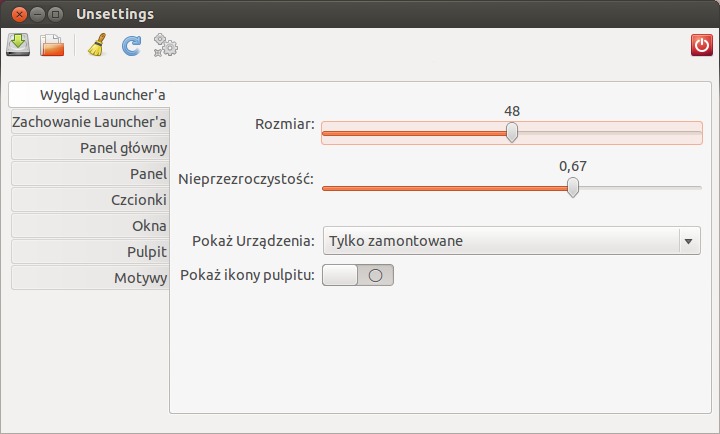Open the load settings folder icon
Screen dimensions: 720x434
point(52,45)
